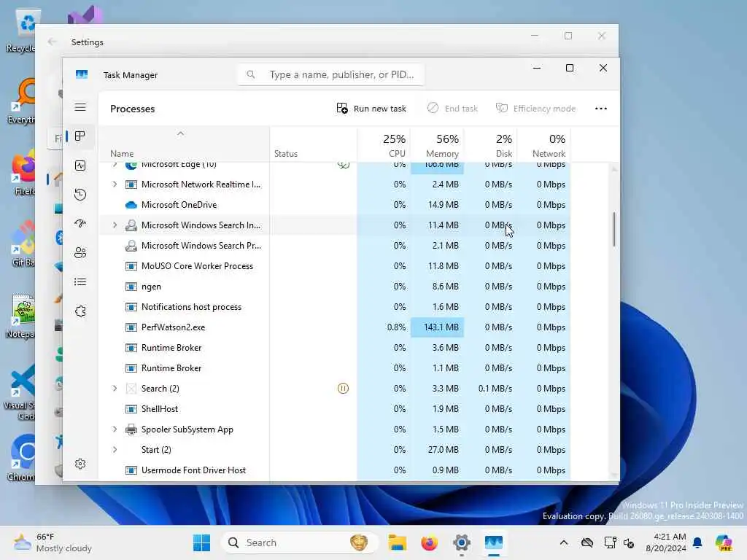The height and width of the screenshot is (560, 747).
Task: Select Usermode Font Driver Host row
Action: point(334,470)
